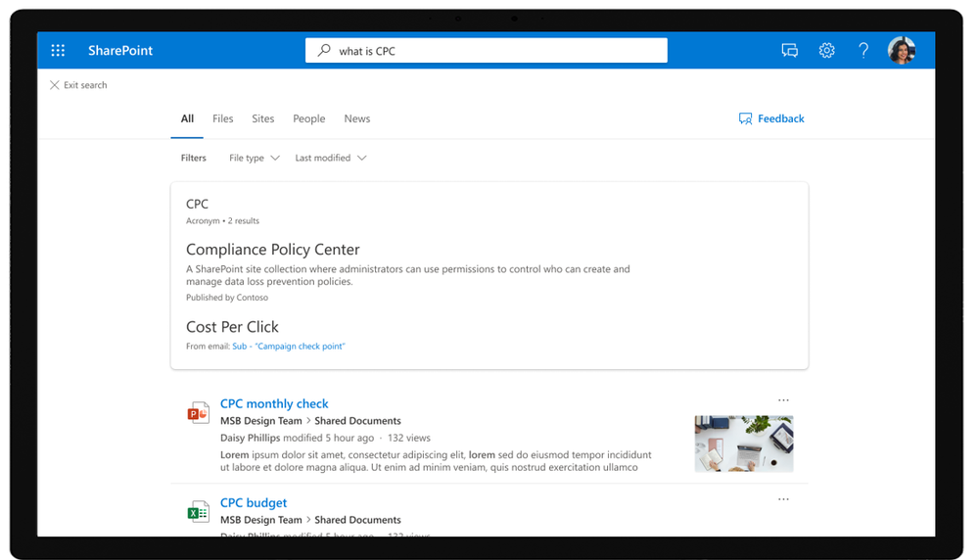This screenshot has width=978, height=560.
Task: Click Daisy Phillips in CPC monthly check row
Action: coord(250,438)
